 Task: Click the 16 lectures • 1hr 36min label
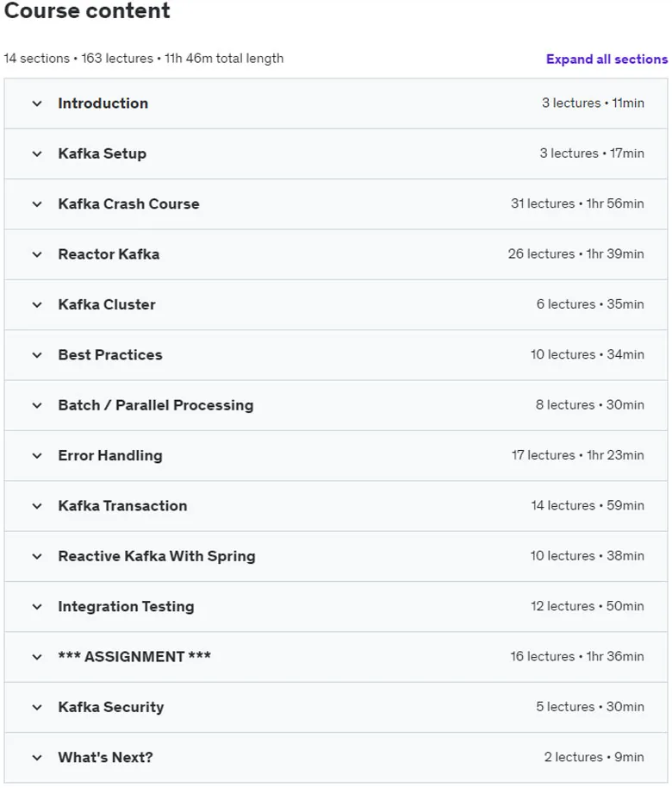point(577,656)
